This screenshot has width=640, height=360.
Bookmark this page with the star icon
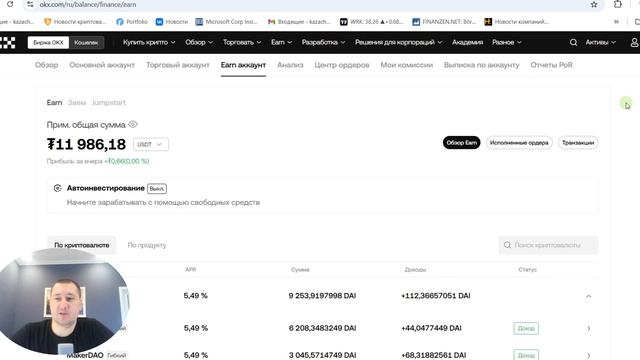click(594, 4)
